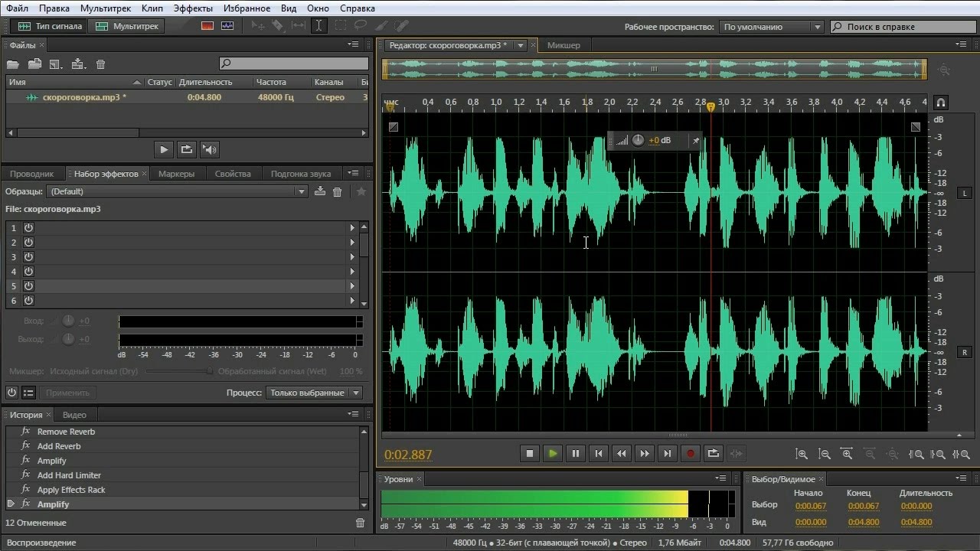Image resolution: width=980 pixels, height=551 pixels.
Task: Stop playback in transport
Action: tap(529, 453)
